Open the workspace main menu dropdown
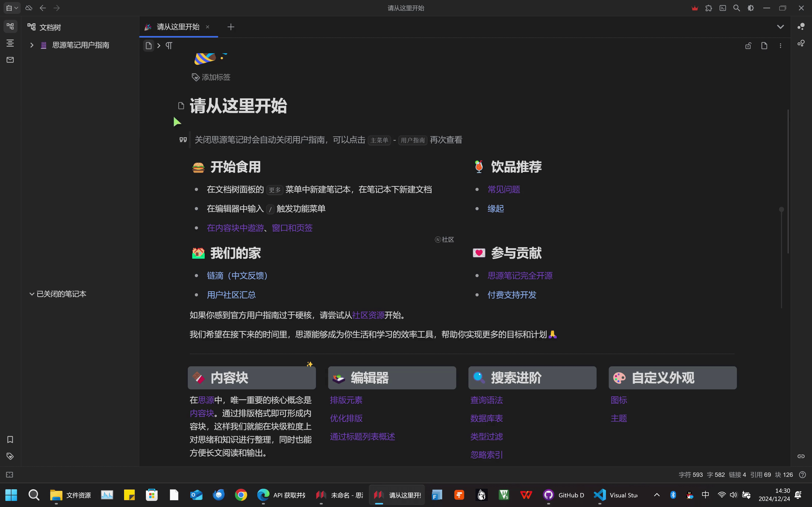This screenshot has width=812, height=507. tap(12, 8)
